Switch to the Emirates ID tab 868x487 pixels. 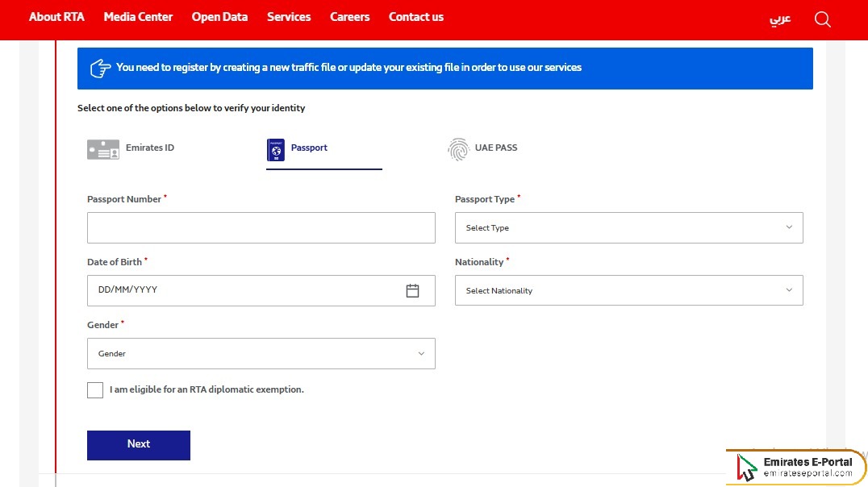(x=150, y=148)
